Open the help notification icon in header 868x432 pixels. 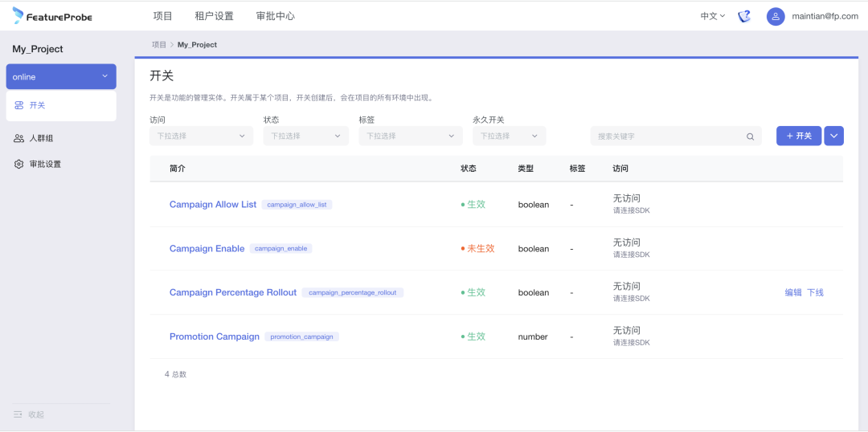coord(744,16)
